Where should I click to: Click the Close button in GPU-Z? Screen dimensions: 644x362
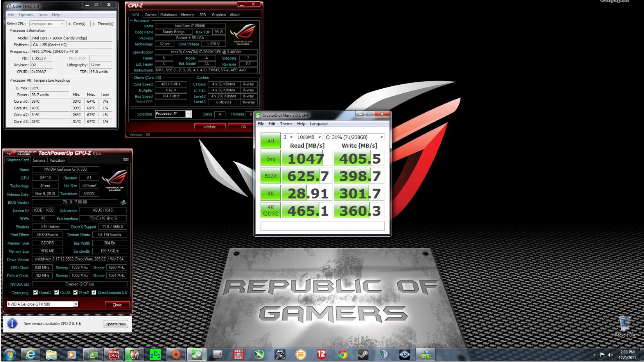pyautogui.click(x=117, y=305)
